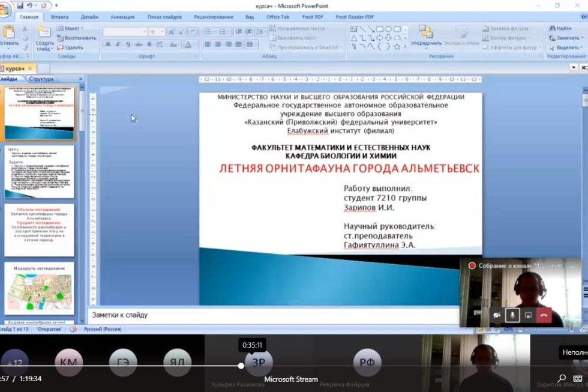The image size is (588, 392).
Task: Open the Вставка ribbon tab
Action: [x=59, y=17]
